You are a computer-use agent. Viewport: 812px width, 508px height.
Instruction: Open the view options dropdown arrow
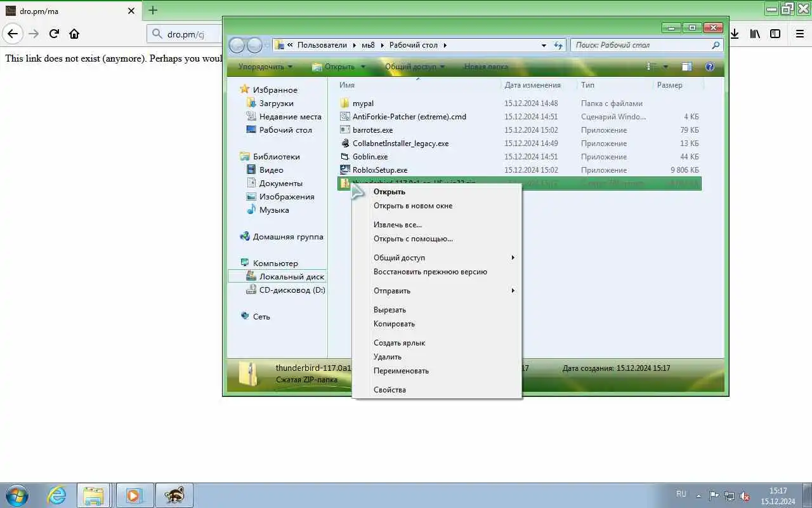[x=665, y=67]
